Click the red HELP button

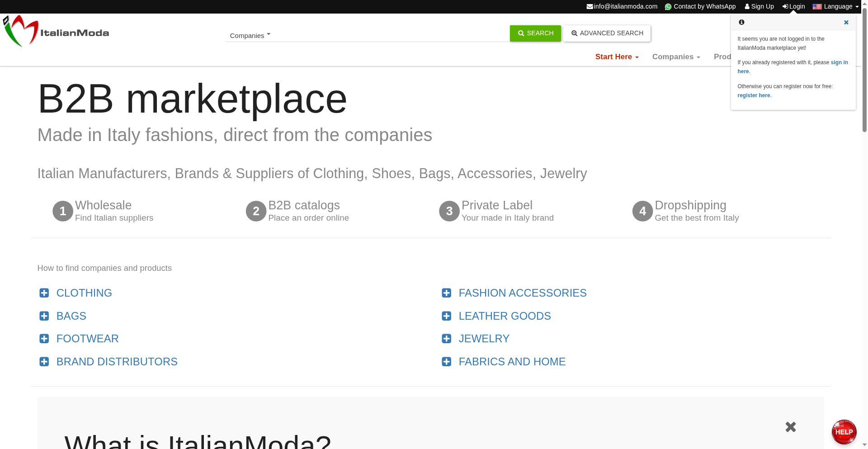coord(844,432)
